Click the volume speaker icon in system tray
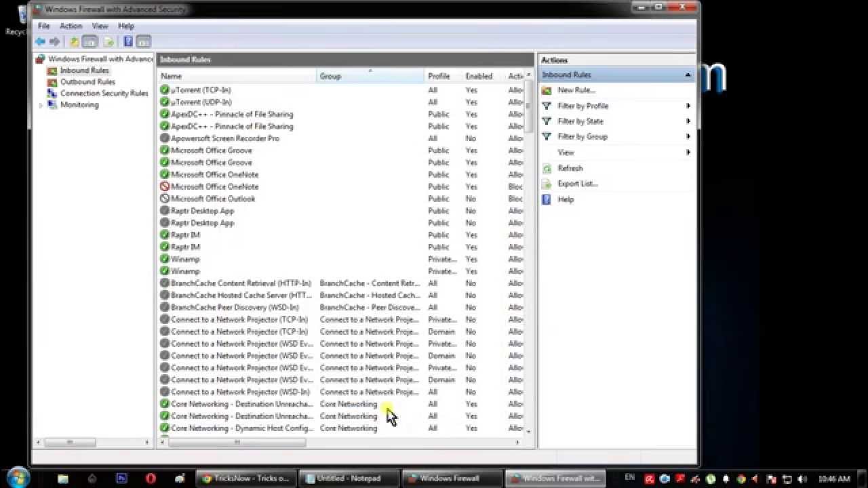 pos(802,479)
